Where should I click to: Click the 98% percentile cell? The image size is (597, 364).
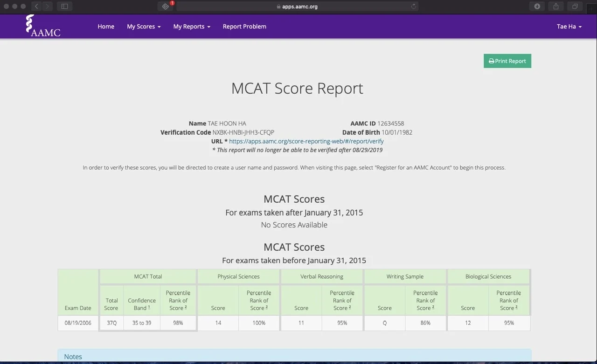click(x=178, y=323)
